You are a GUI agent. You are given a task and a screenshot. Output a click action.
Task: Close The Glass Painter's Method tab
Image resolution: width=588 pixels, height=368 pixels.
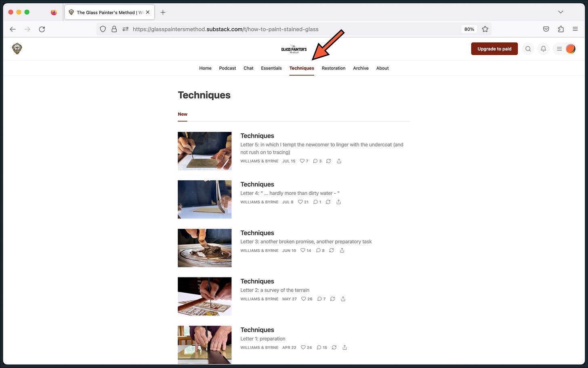point(148,12)
